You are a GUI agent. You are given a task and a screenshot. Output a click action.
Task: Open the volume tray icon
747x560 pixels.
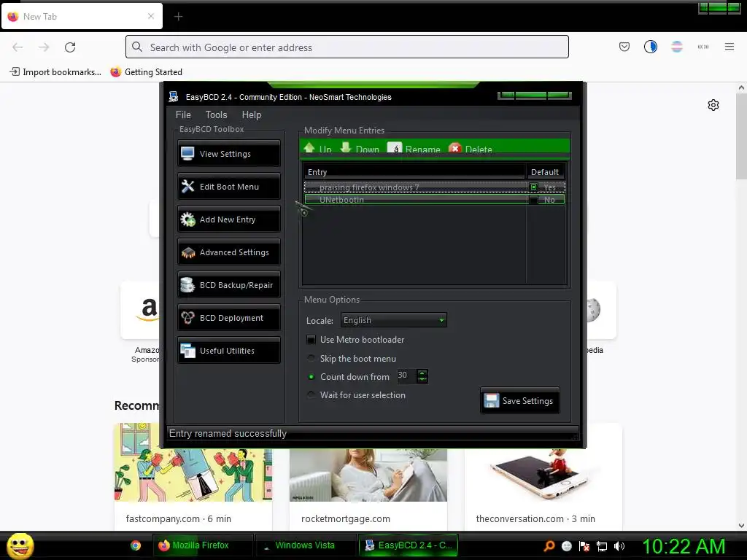point(619,546)
